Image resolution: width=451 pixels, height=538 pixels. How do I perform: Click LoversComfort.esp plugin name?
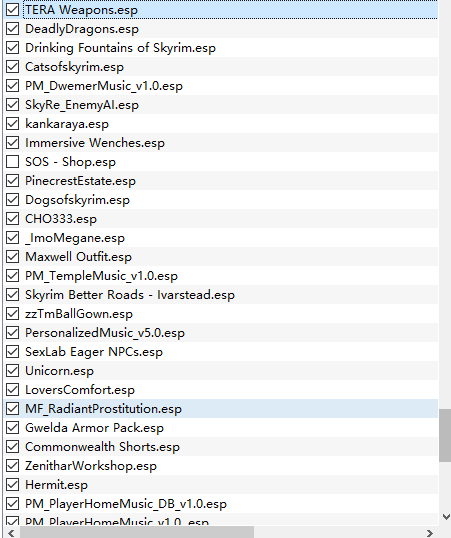(80, 390)
